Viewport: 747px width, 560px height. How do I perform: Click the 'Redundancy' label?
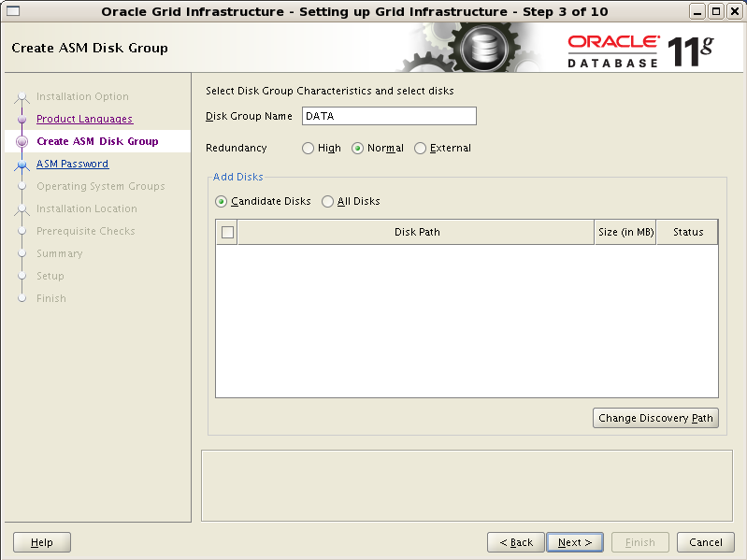point(237,148)
